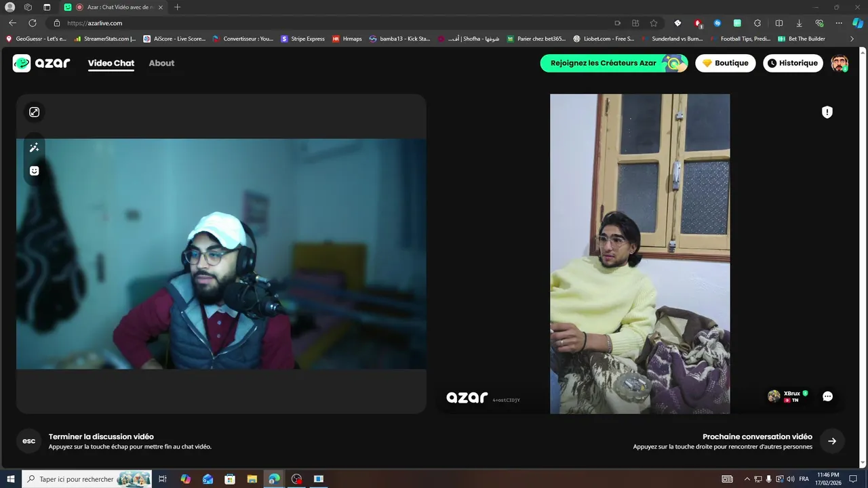
Task: Open the Shofha bookmark
Action: coord(469,39)
